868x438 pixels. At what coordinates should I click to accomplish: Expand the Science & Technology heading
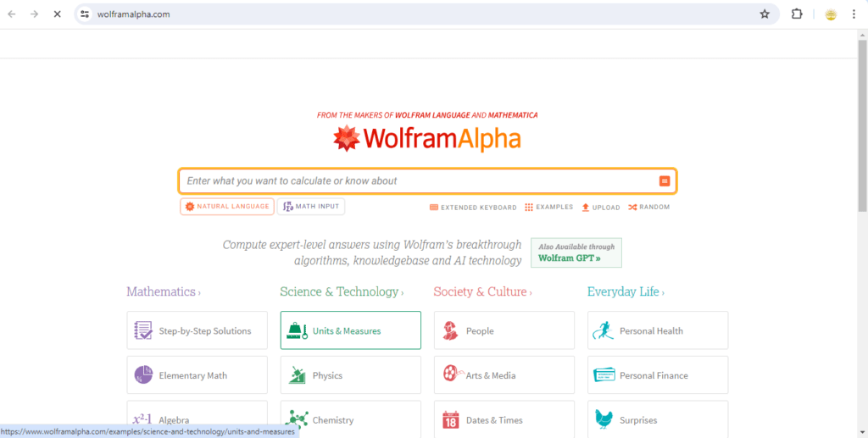342,292
